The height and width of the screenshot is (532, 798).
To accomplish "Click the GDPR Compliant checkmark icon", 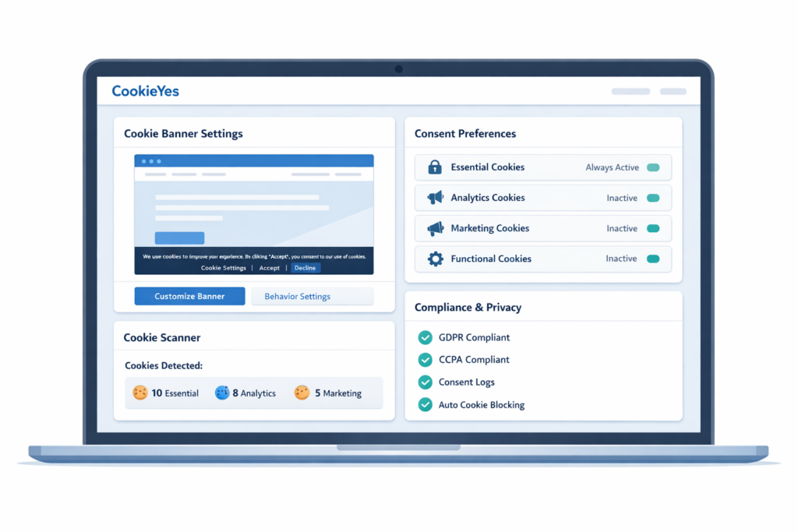I will point(425,337).
